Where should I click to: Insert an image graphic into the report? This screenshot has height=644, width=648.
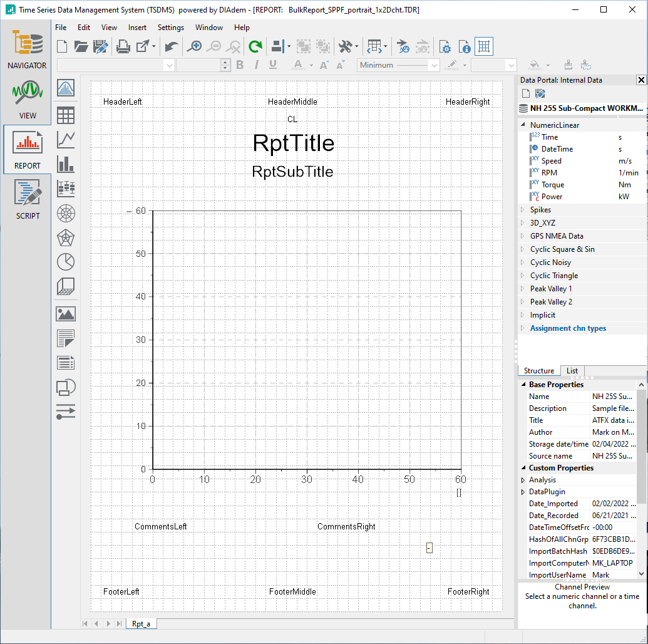pyautogui.click(x=66, y=314)
